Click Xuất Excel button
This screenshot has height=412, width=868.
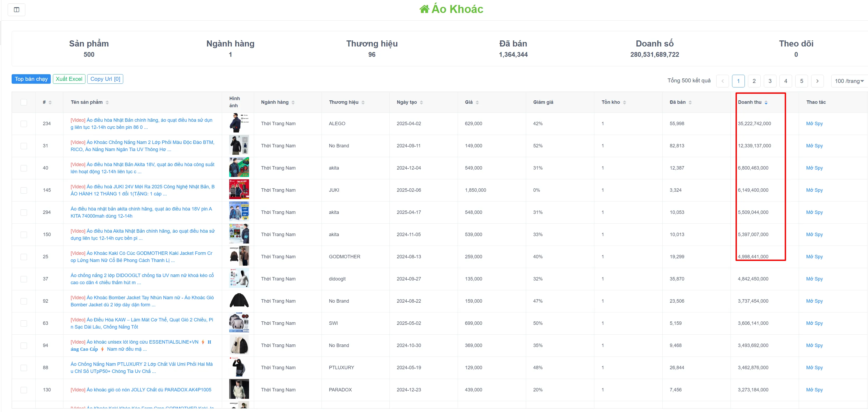(69, 79)
